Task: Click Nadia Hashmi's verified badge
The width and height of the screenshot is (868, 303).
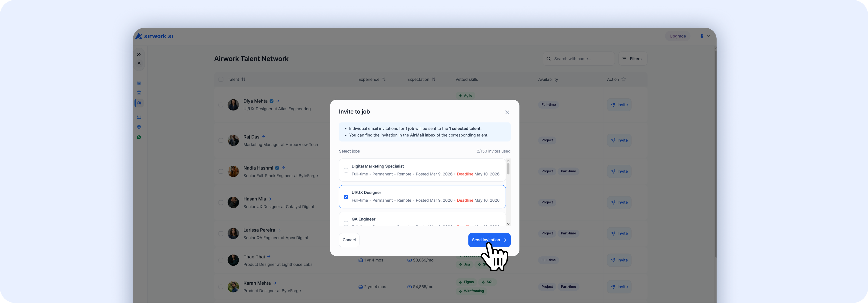Action: (277, 168)
